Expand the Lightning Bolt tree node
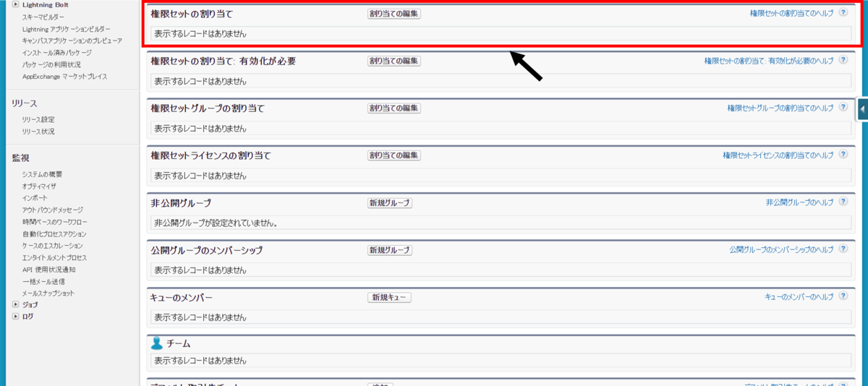Viewport: 868px width, 386px height. (x=15, y=4)
